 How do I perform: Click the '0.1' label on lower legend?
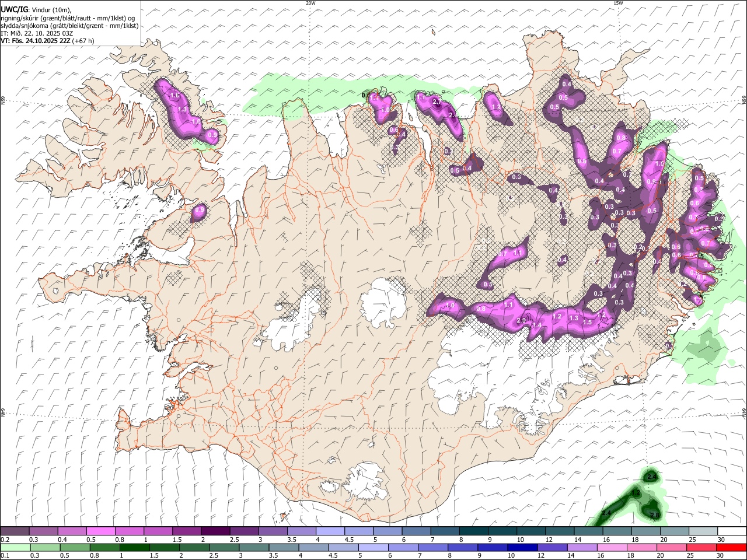5,556
